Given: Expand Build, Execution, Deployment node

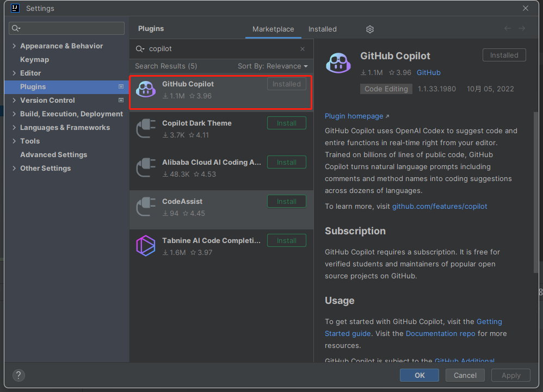Looking at the screenshot, I should coord(14,114).
